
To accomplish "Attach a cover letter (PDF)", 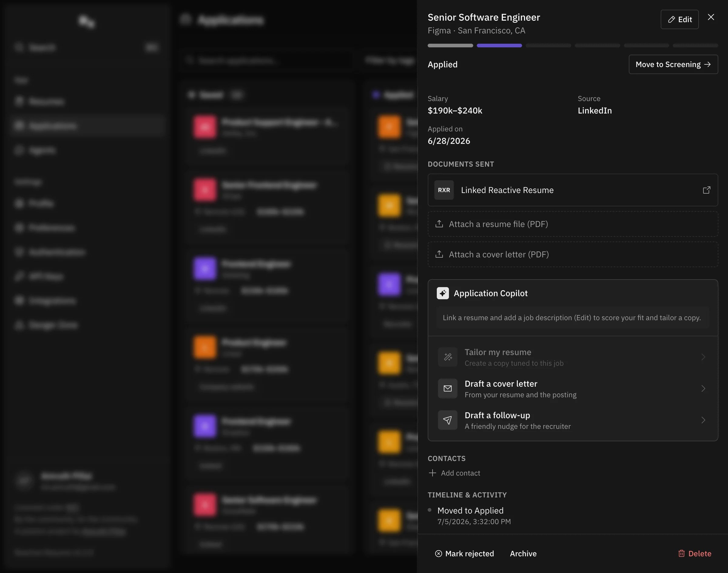I will click(572, 254).
